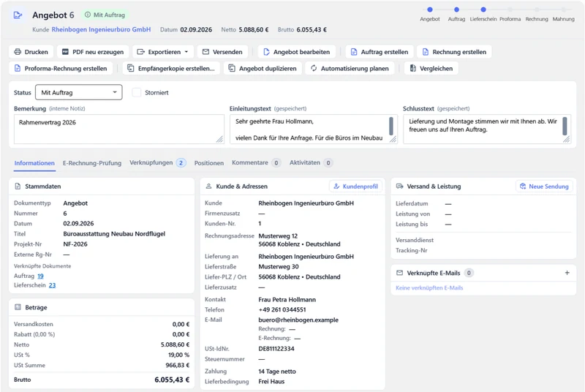Click the Schlusstext scrollbar
This screenshot has width=585, height=392.
pos(565,126)
